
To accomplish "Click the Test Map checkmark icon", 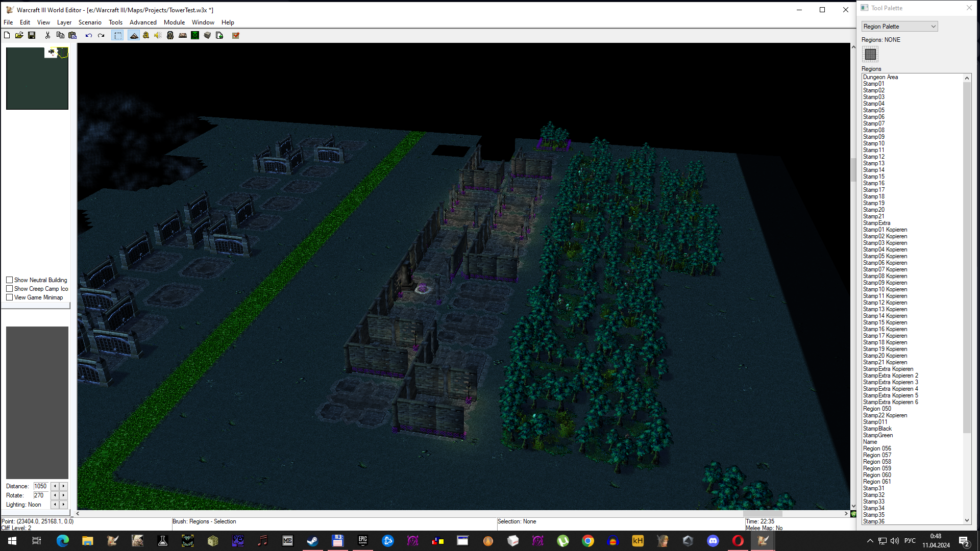I will coord(236,35).
